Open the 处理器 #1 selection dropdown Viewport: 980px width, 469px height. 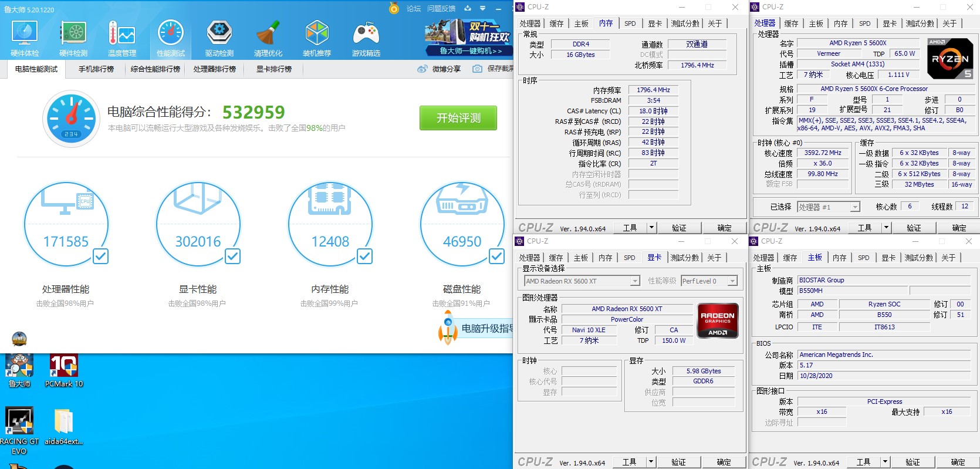(855, 207)
